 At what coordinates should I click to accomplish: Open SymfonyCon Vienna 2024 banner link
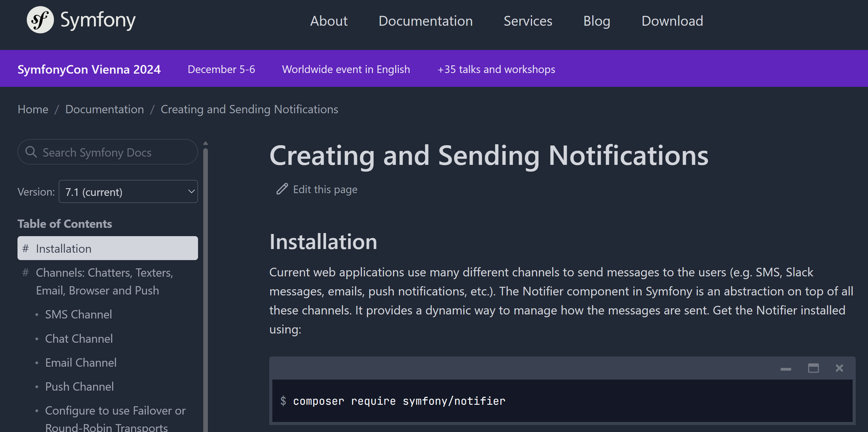pos(89,69)
